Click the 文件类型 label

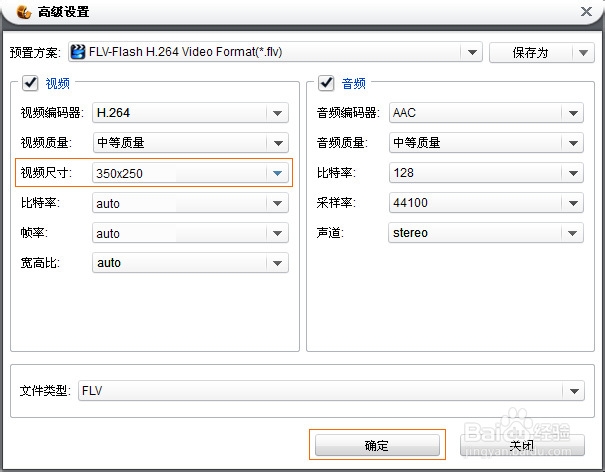pyautogui.click(x=45, y=391)
